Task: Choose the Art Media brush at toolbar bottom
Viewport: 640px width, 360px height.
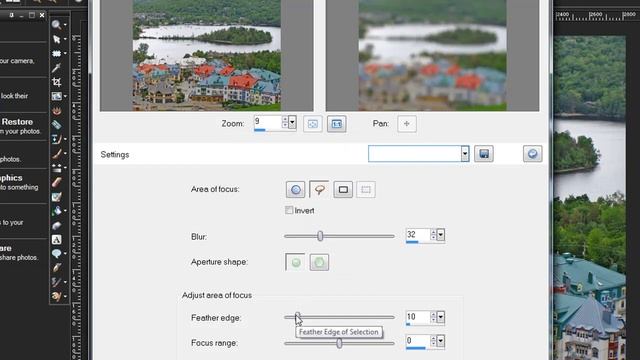Action: tap(56, 296)
